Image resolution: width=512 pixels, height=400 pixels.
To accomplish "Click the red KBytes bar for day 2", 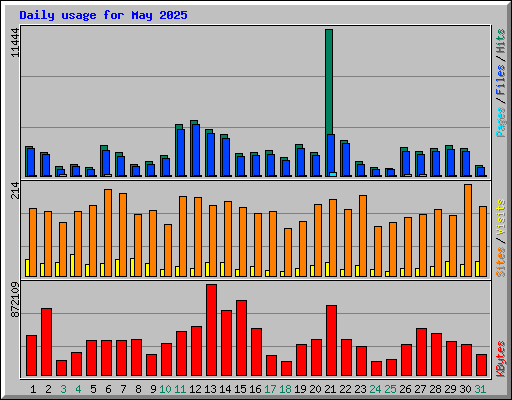I will coord(46,342).
